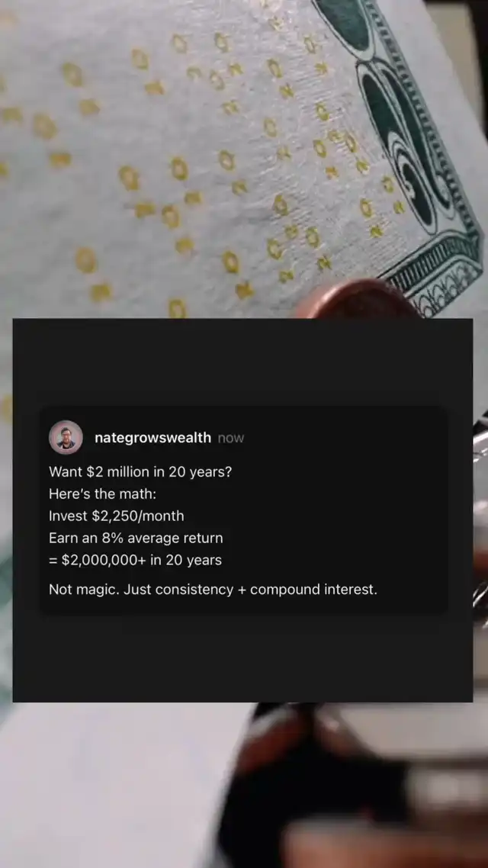Tap the metallic object at the right edge

click(480, 526)
